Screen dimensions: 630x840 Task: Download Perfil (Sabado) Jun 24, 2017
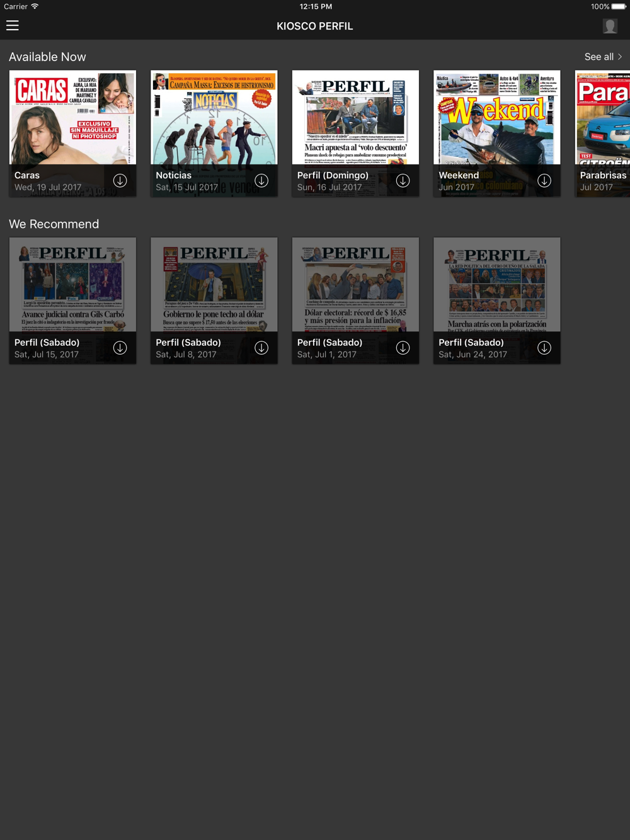[544, 348]
